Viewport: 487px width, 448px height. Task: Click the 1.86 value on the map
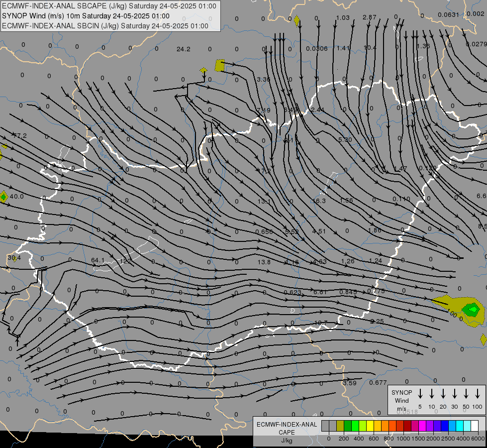375,230
